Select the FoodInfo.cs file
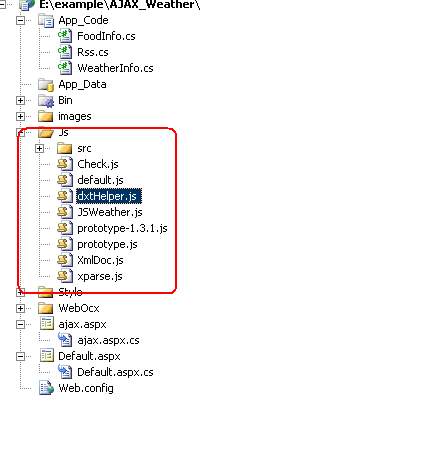Viewport: 430px width, 456px height. point(106,36)
